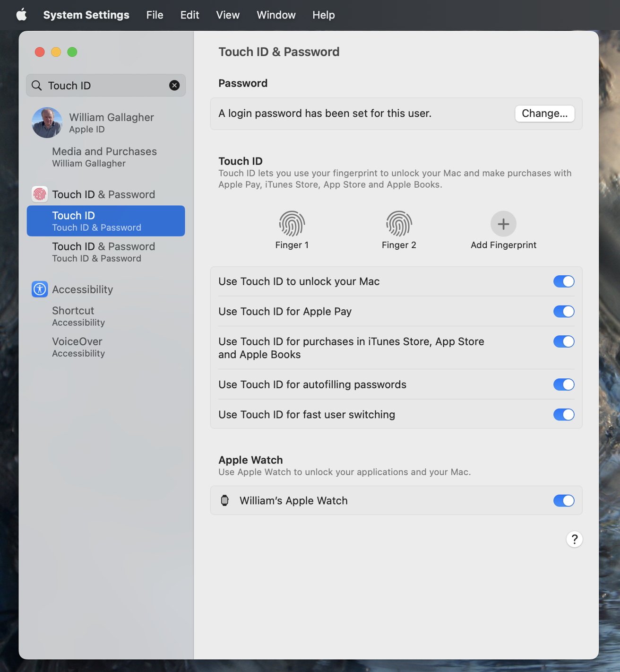Turn off Use Touch ID for Apple Pay
620x672 pixels.
pos(563,312)
